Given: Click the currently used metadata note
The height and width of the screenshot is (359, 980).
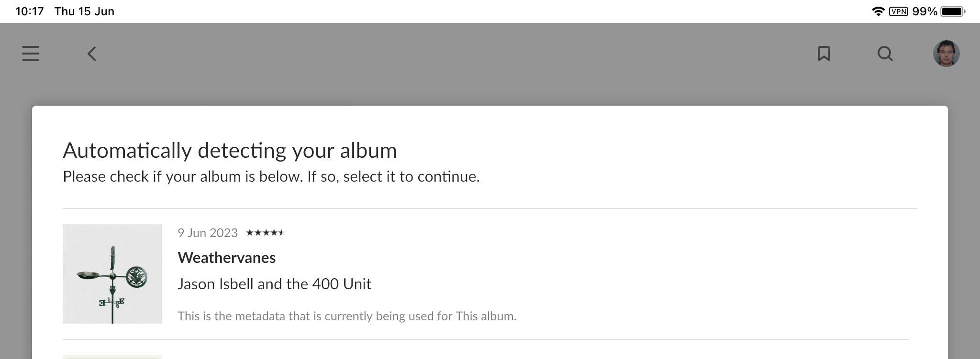Looking at the screenshot, I should click(x=347, y=316).
